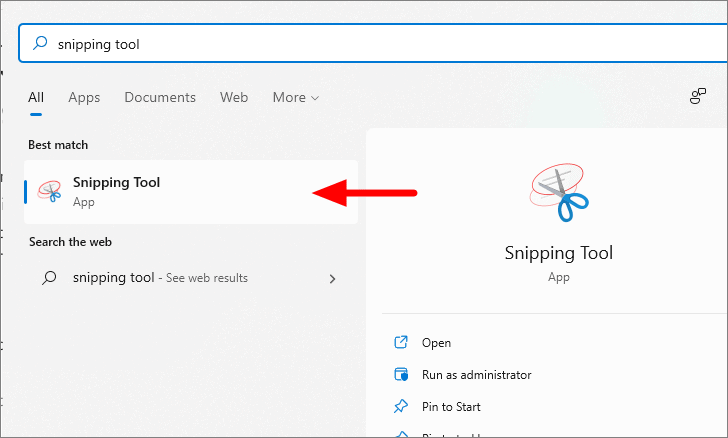Click the "Search the web" heading text
Screen dimensions: 728x438
pyautogui.click(x=70, y=242)
